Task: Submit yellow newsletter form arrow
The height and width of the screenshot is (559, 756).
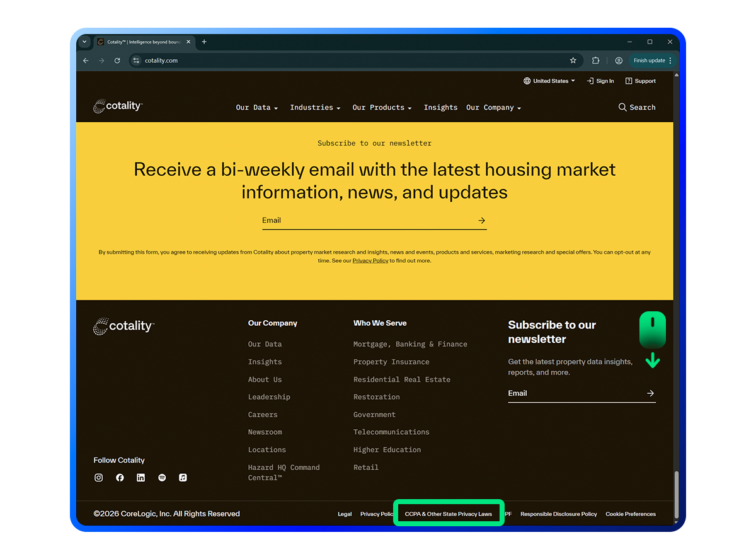Action: coord(481,221)
